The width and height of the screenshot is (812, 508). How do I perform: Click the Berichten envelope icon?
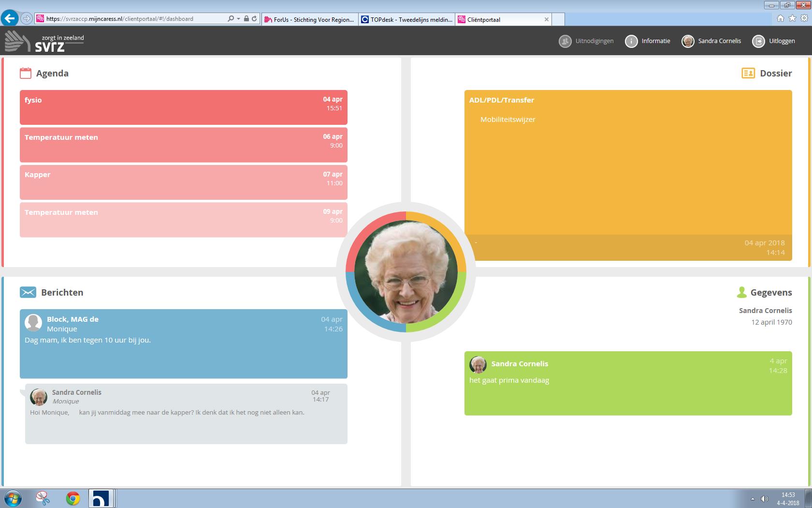(x=28, y=292)
